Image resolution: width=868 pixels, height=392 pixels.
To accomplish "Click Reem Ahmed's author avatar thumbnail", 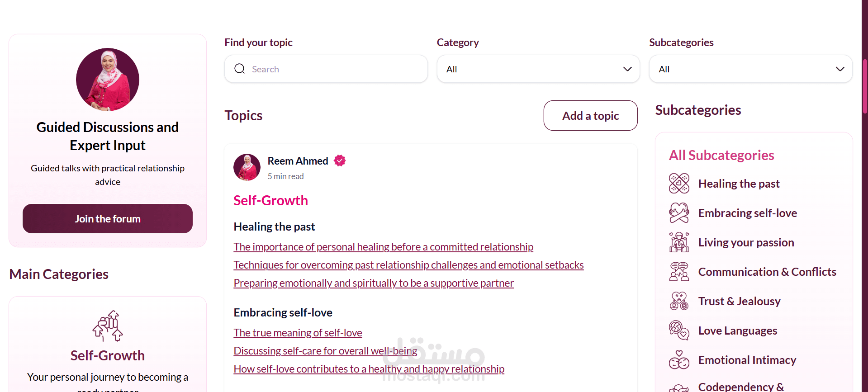I will click(x=247, y=167).
